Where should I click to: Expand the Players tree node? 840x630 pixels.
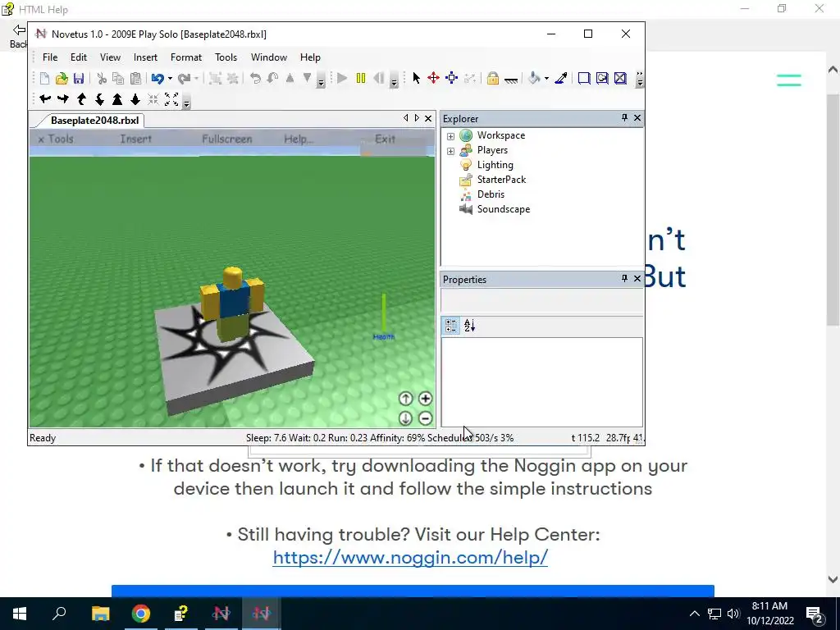[450, 151]
